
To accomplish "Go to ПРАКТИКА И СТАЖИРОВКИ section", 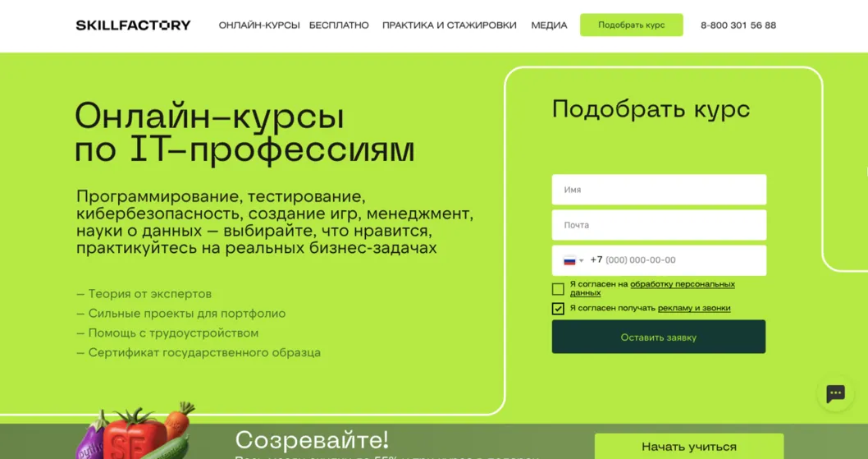I will (x=449, y=25).
